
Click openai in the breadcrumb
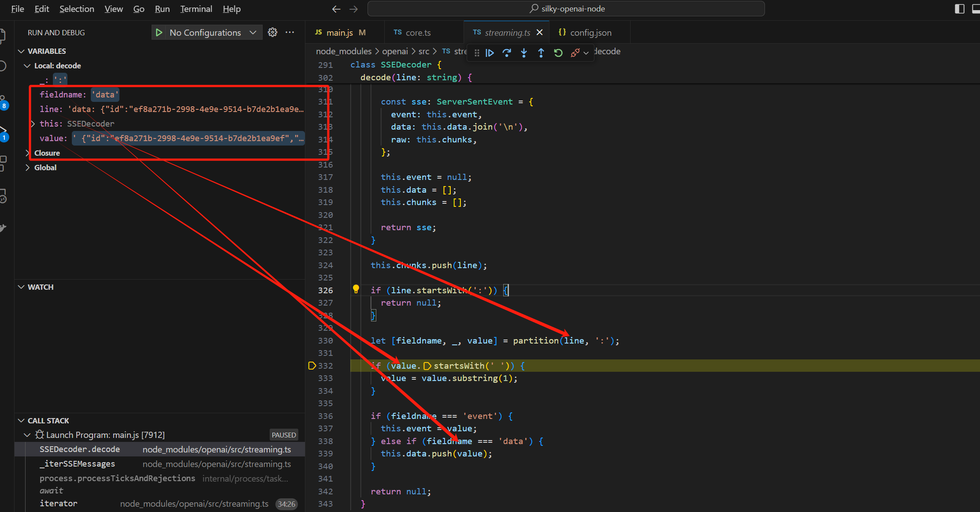(x=395, y=52)
